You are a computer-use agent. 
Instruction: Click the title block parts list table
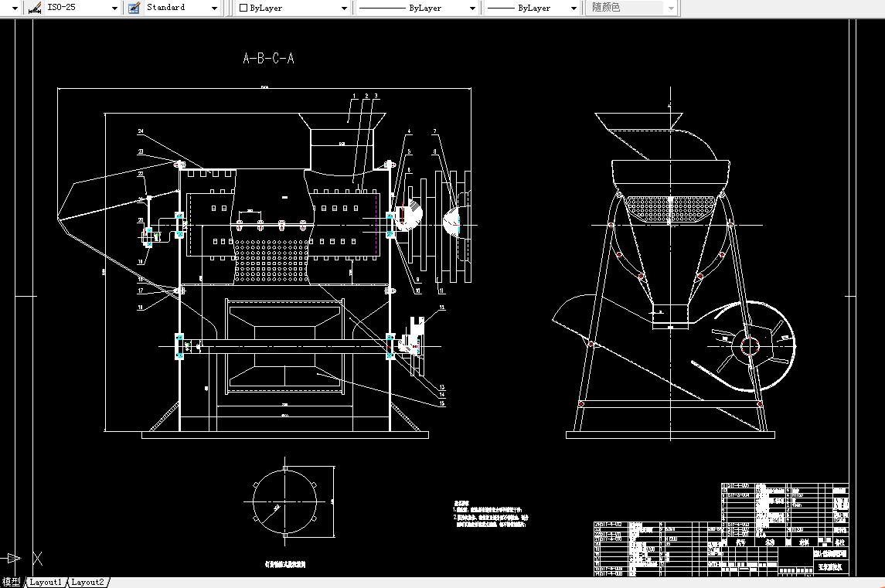721,529
